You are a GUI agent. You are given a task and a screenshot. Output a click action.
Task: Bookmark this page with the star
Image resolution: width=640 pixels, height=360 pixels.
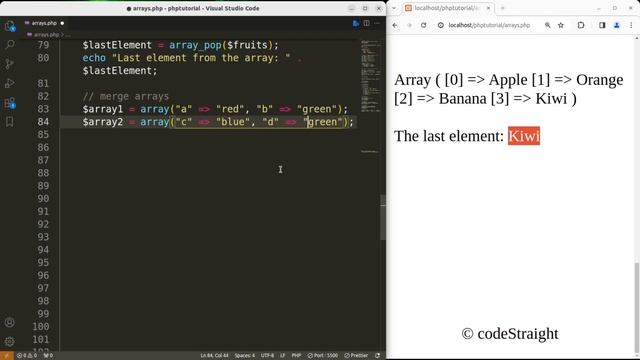(561, 25)
